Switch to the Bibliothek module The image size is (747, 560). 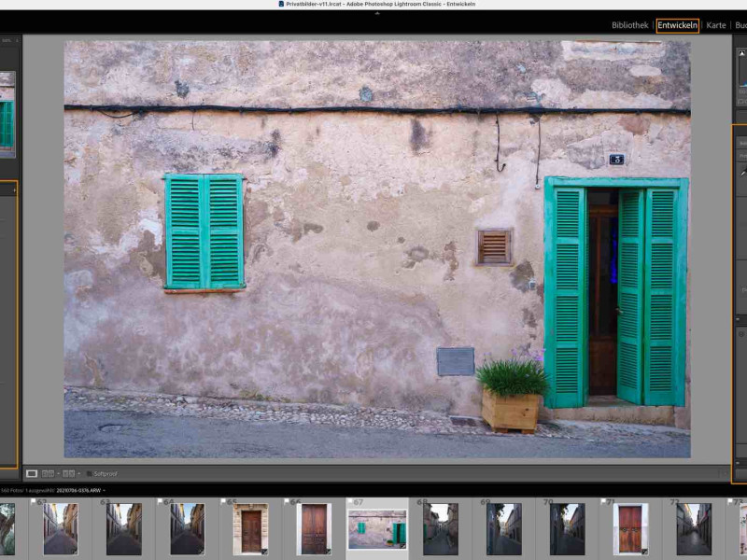[x=629, y=25]
